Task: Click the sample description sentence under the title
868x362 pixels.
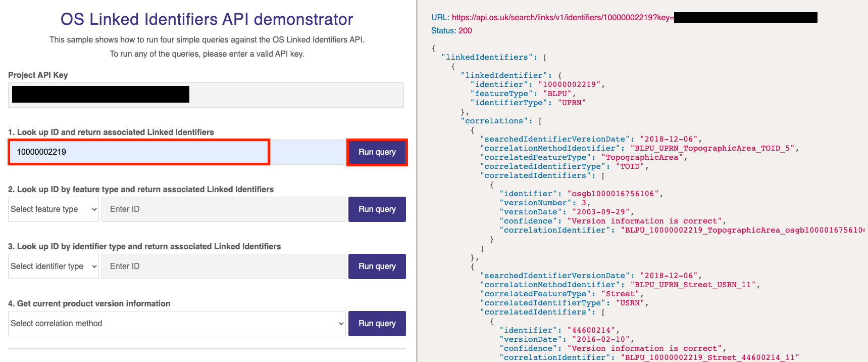Action: (x=207, y=39)
